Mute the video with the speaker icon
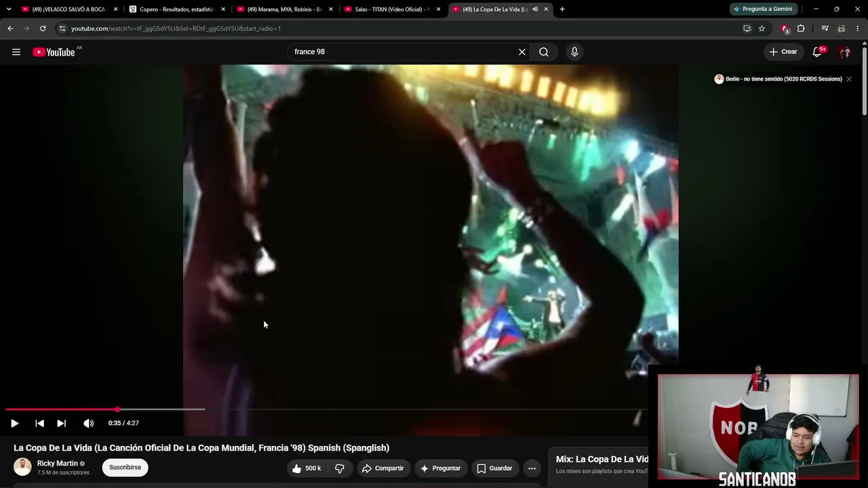 pyautogui.click(x=88, y=423)
